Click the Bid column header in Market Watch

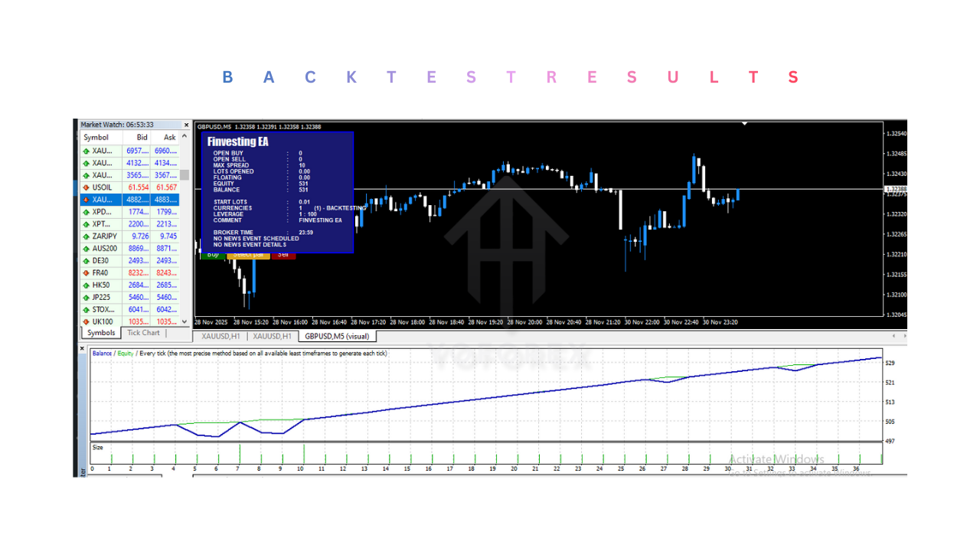pyautogui.click(x=142, y=137)
